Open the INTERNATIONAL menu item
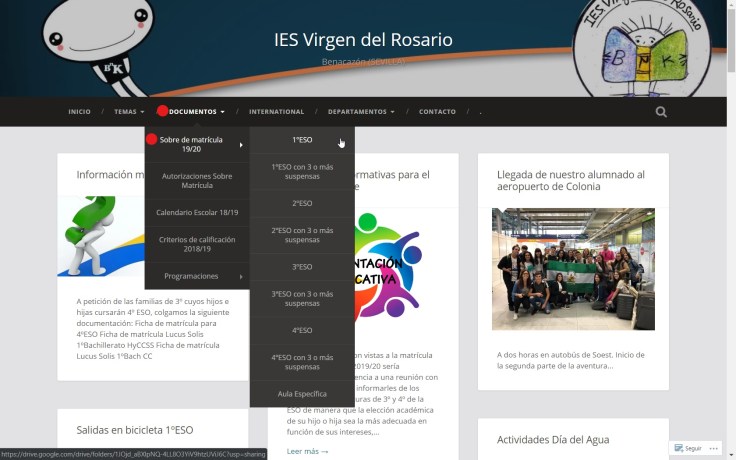Screen dimensions: 736x460 coord(276,112)
